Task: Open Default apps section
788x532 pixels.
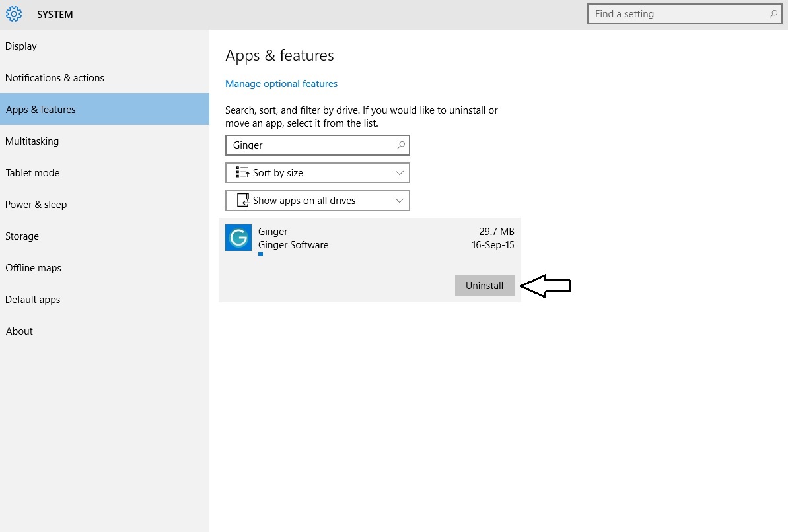Action: tap(104, 300)
